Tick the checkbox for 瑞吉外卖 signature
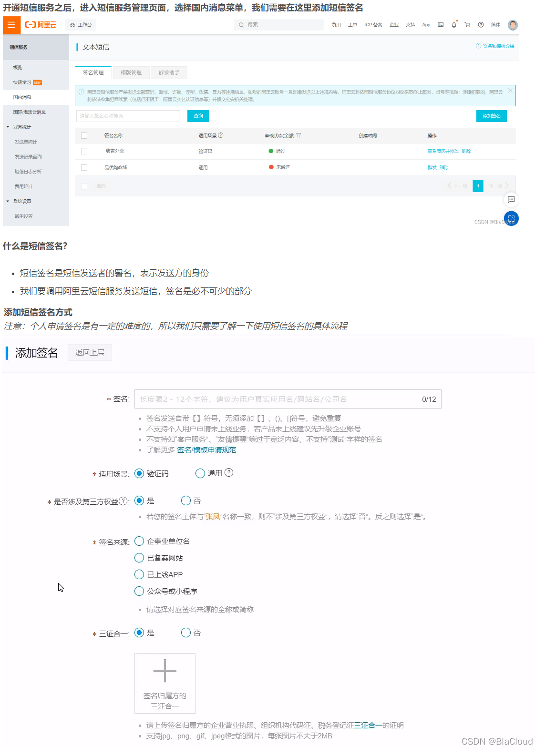 coord(84,151)
